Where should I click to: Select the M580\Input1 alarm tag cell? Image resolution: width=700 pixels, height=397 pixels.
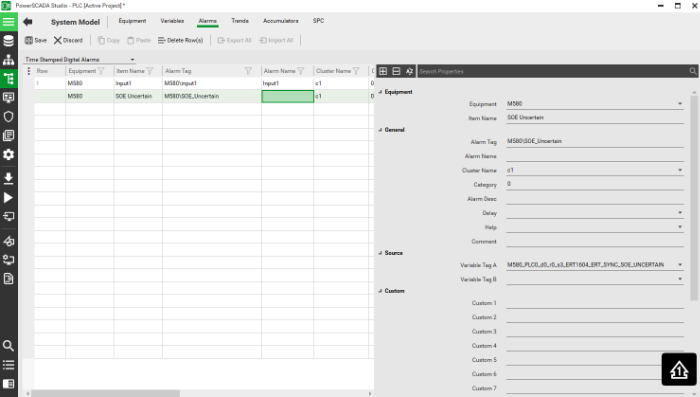[212, 83]
